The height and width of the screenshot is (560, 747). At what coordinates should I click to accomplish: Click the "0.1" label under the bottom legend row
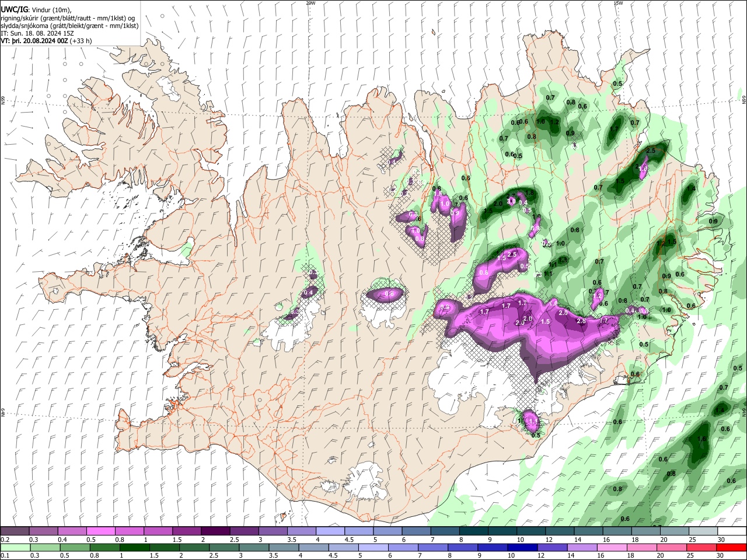click(x=5, y=555)
